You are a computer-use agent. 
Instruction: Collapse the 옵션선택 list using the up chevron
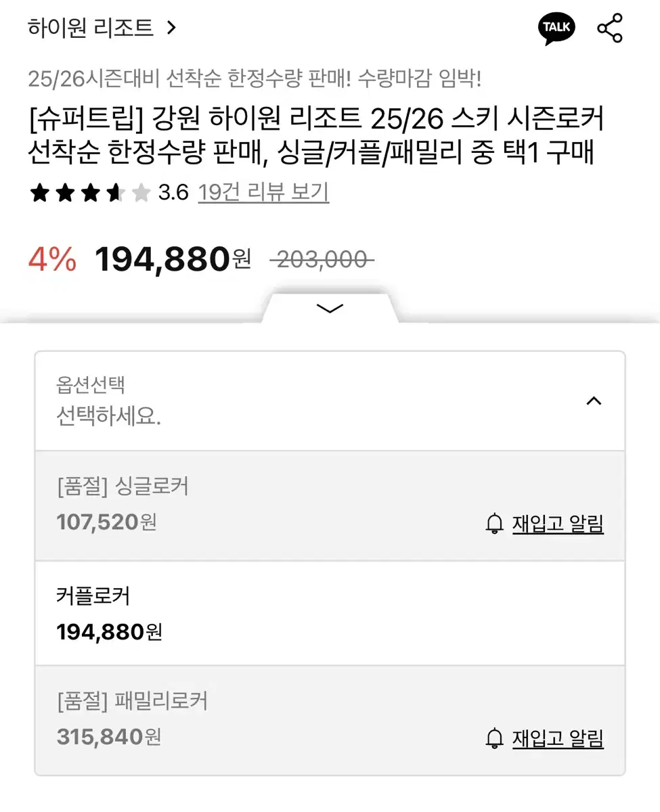[x=593, y=401]
